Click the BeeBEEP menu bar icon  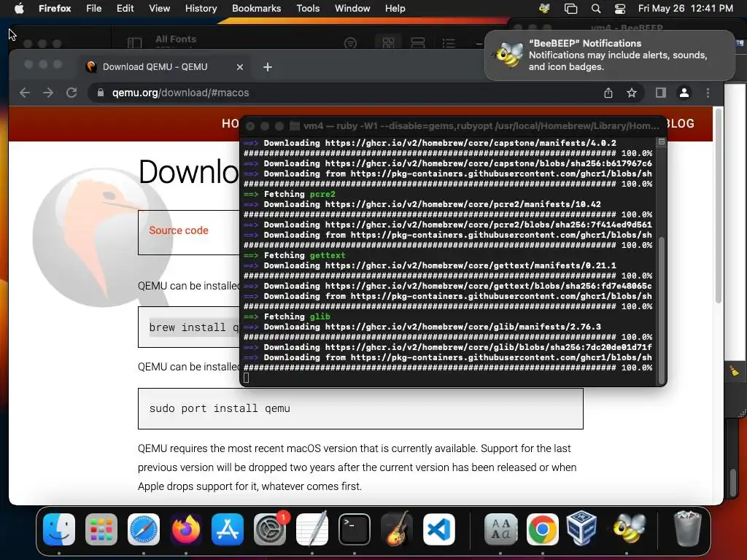[544, 8]
